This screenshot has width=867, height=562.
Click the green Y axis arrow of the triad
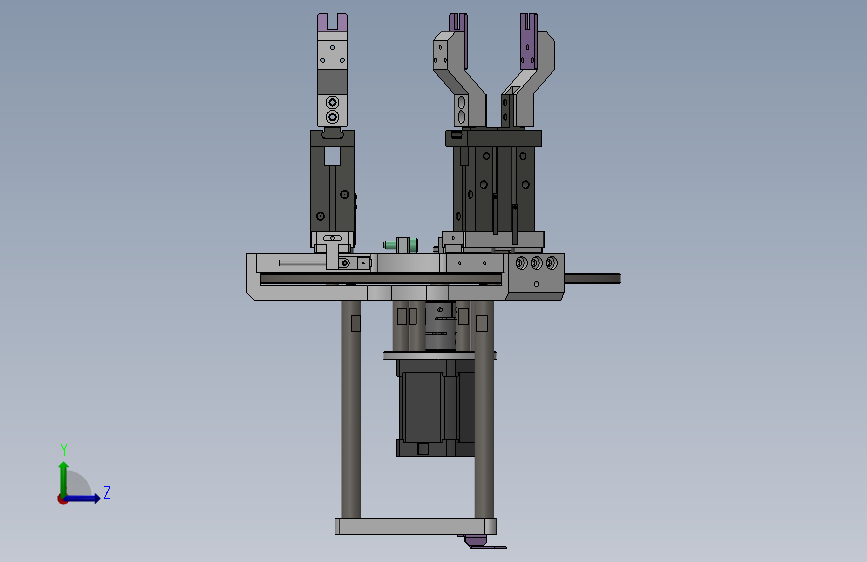[64, 478]
